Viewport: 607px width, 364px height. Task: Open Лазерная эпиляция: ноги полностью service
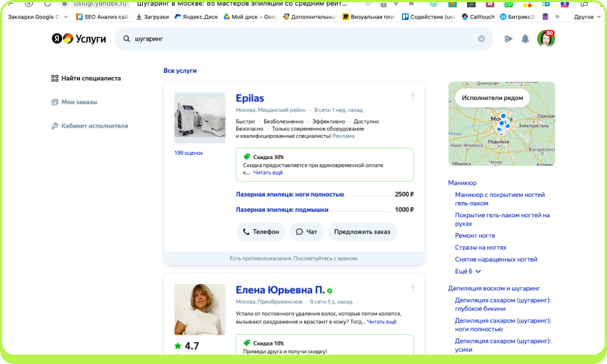289,194
